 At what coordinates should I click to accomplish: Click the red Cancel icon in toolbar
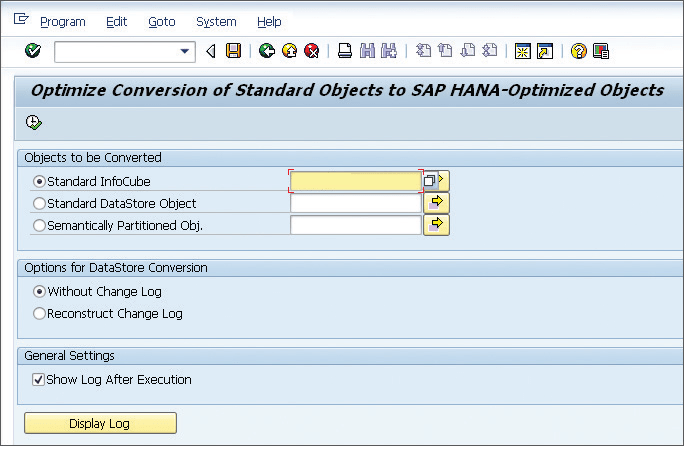312,51
